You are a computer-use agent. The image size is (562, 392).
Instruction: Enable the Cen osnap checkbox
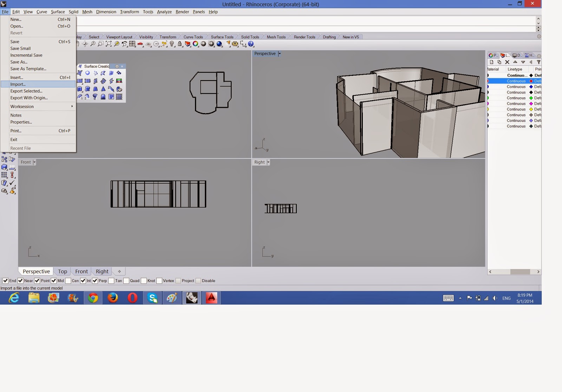coord(68,281)
